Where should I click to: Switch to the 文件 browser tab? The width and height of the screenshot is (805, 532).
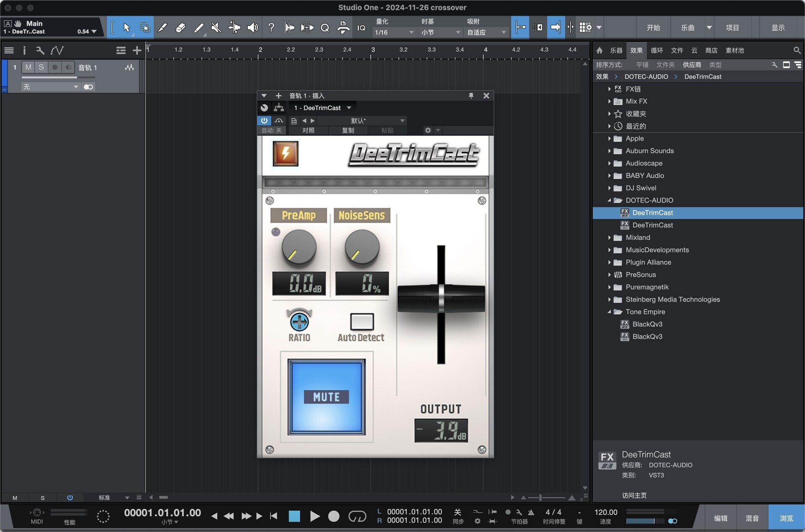677,50
